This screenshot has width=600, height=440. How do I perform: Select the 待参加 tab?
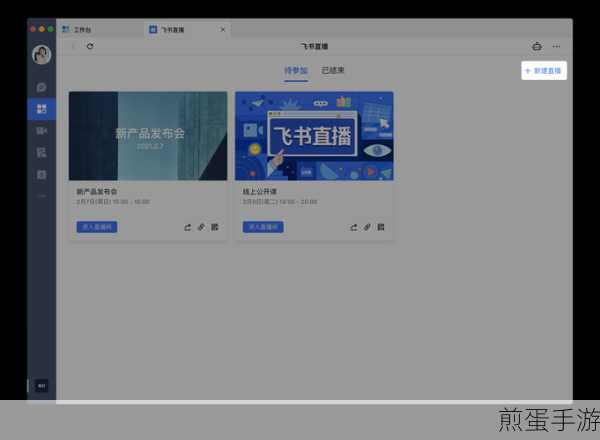296,70
